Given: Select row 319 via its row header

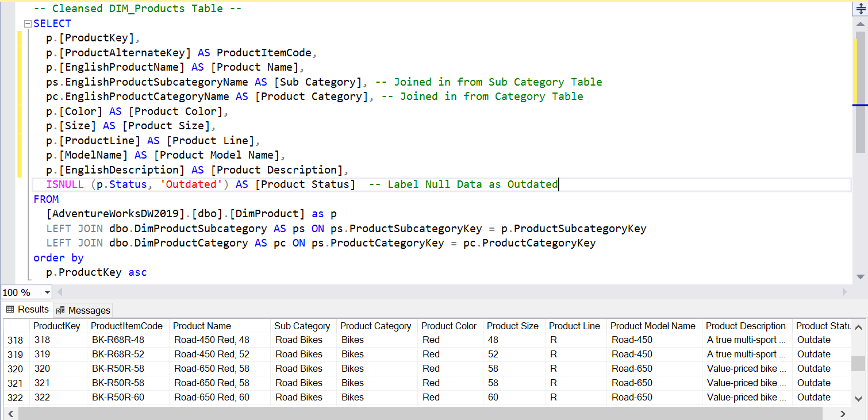Looking at the screenshot, I should [x=16, y=355].
